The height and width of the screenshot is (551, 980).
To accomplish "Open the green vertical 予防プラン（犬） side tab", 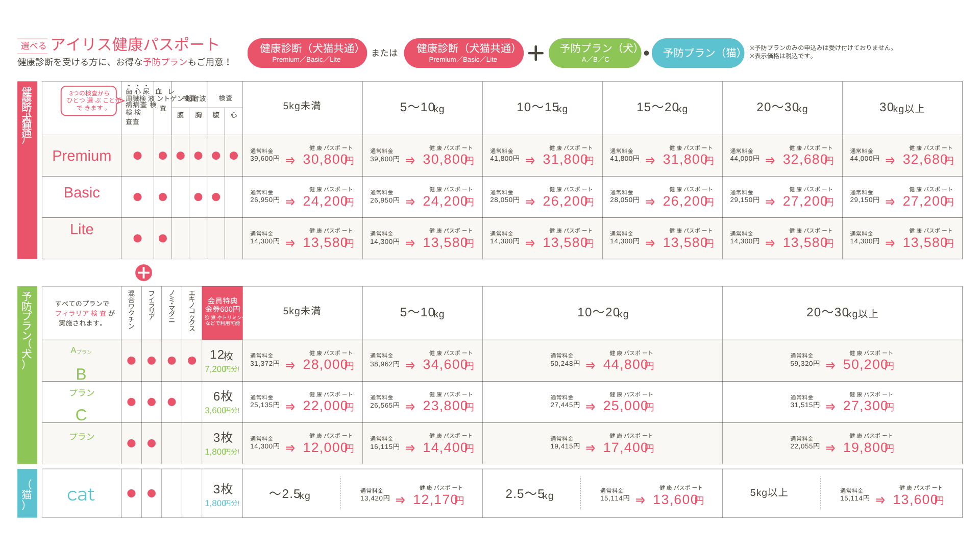I will pos(27,375).
